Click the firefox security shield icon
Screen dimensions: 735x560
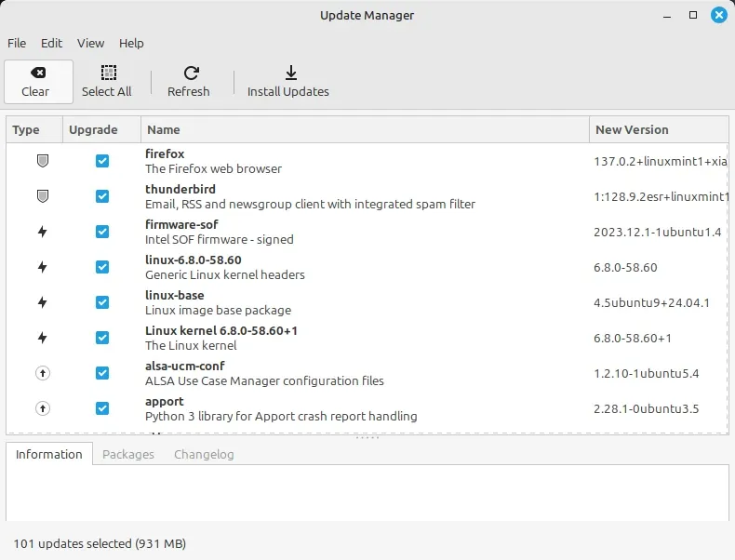pos(43,161)
